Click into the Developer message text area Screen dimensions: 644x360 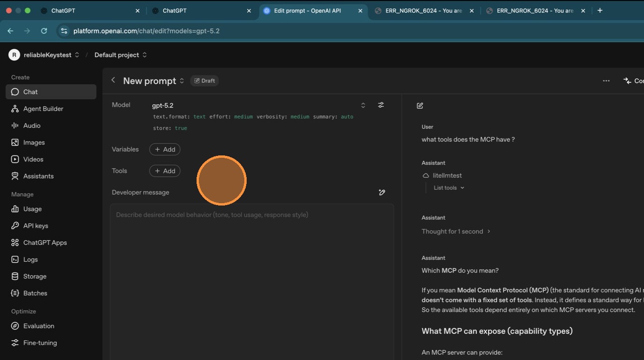(252, 282)
